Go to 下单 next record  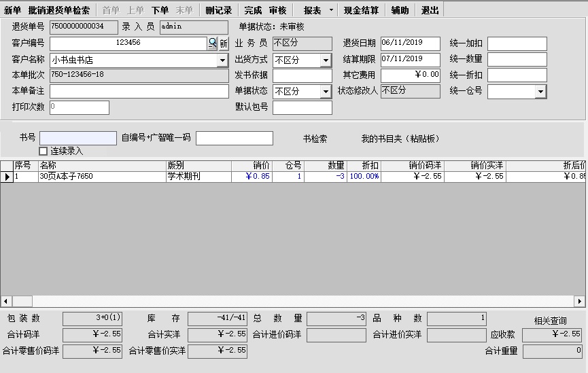click(x=160, y=10)
